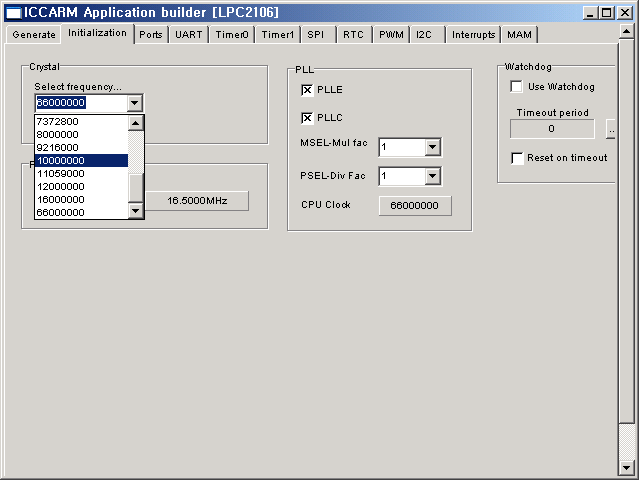Image resolution: width=639 pixels, height=480 pixels.
Task: Open the Ports tab
Action: (151, 35)
